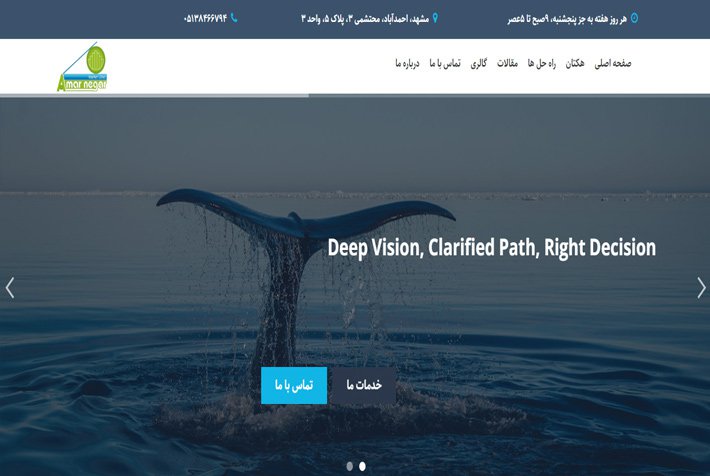Click the phone handset icon in top bar

(234, 18)
